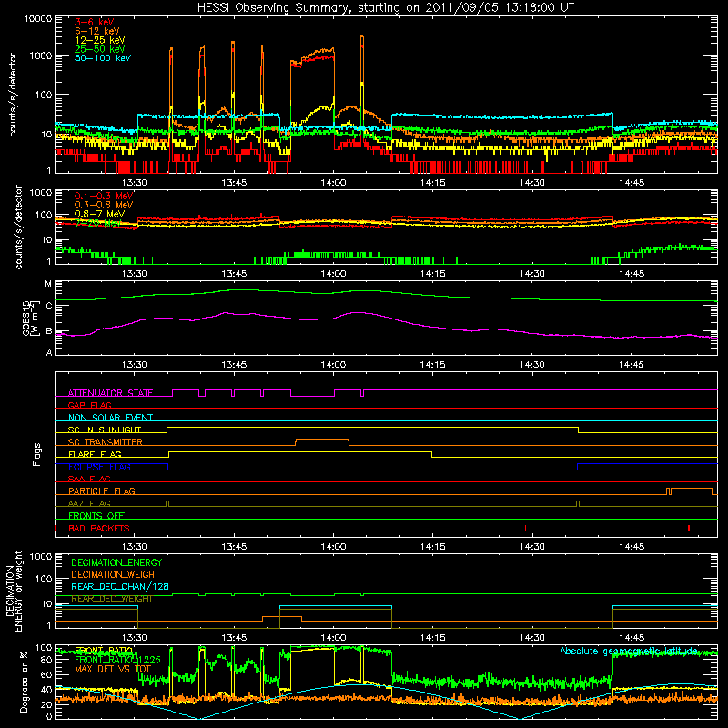The width and height of the screenshot is (728, 728).
Task: Select the cyan 50-100 keV legend label
Action: coord(103,58)
